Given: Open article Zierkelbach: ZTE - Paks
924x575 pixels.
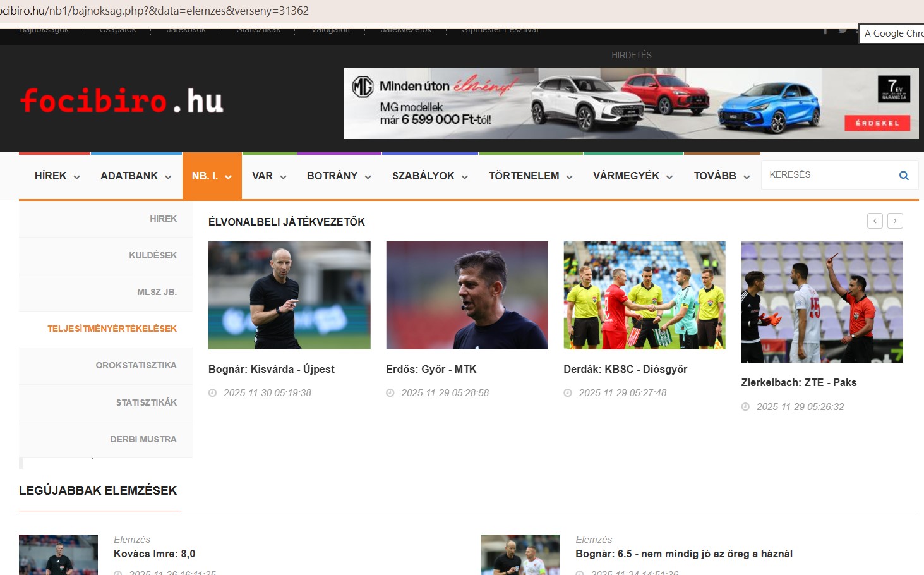Looking at the screenshot, I should pyautogui.click(x=799, y=382).
